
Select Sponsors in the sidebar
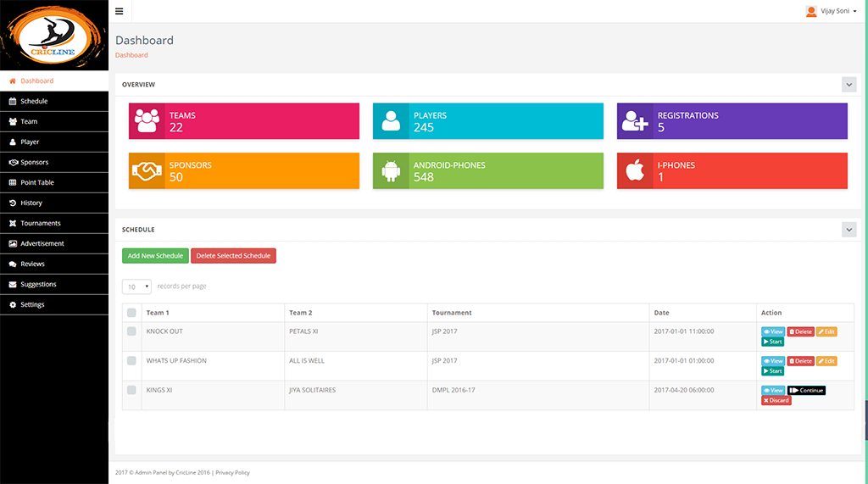point(54,162)
